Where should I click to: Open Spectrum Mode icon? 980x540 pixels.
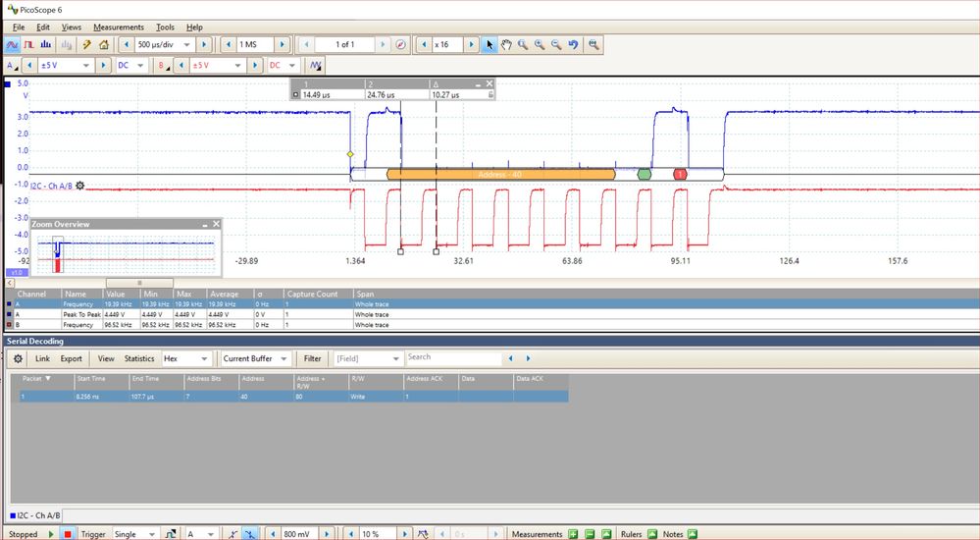[x=46, y=45]
